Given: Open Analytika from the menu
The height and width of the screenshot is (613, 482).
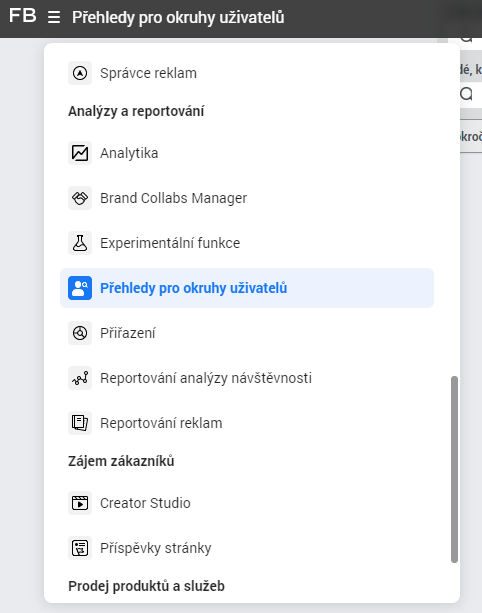Looking at the screenshot, I should click(129, 153).
